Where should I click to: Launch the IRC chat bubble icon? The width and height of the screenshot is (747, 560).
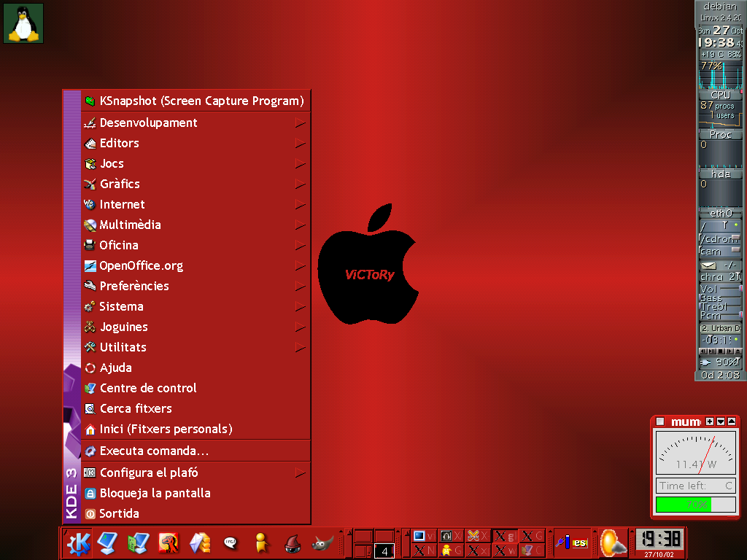pyautogui.click(x=230, y=542)
